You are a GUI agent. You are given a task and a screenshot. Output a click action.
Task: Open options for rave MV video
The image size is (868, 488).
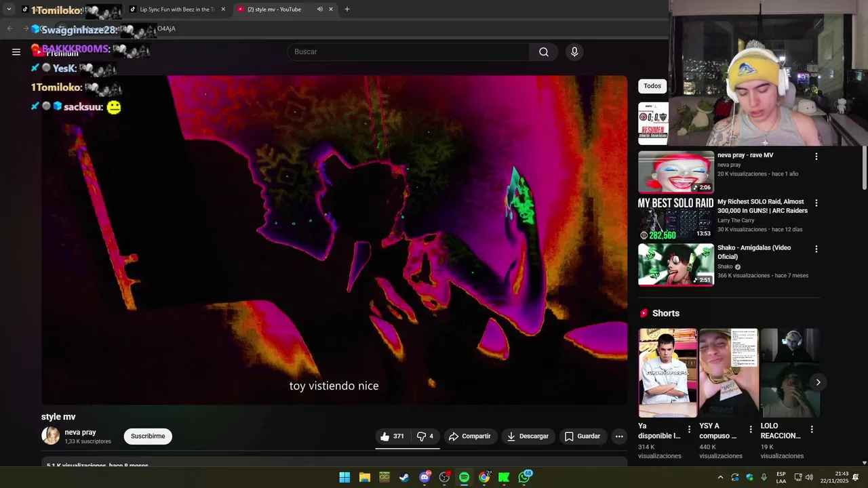[x=816, y=157]
